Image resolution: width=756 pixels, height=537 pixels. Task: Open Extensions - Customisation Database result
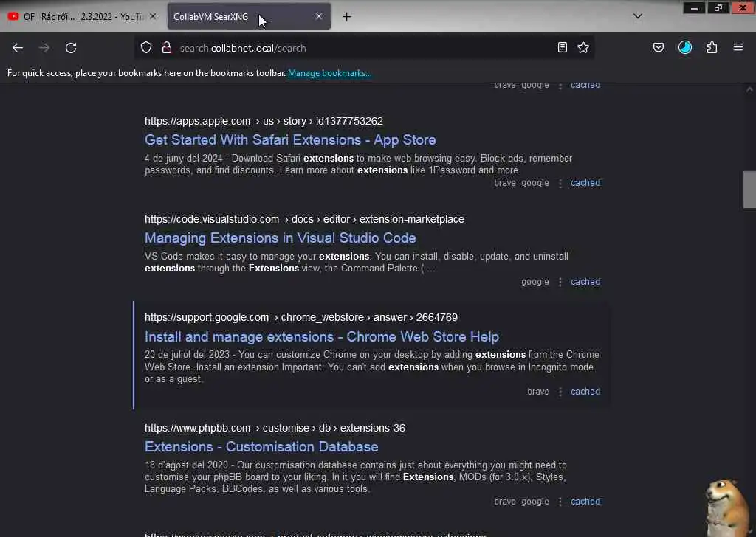tap(261, 446)
